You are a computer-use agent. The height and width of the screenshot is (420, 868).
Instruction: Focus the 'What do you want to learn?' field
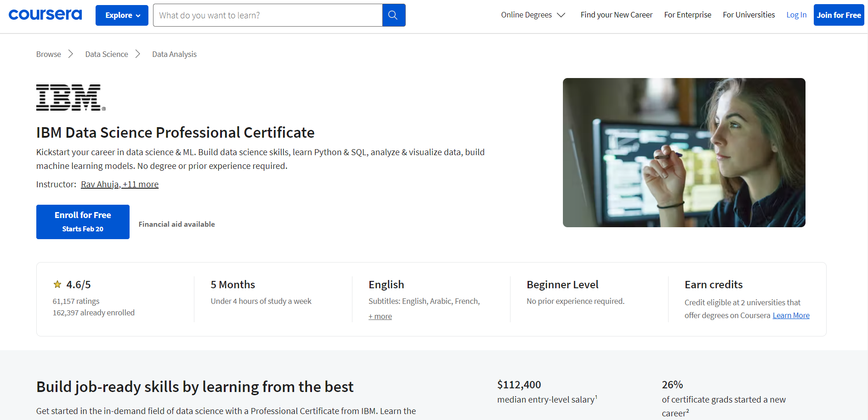point(268,15)
